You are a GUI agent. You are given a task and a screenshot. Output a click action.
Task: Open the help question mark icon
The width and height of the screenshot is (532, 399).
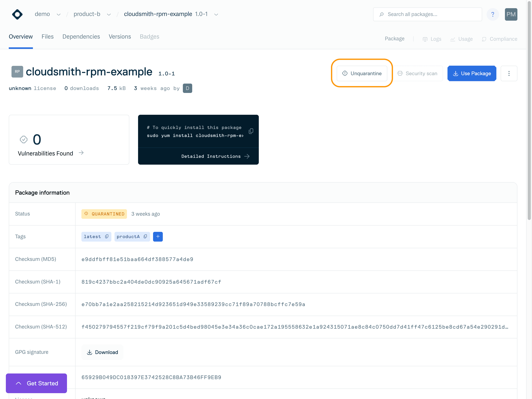coord(492,14)
